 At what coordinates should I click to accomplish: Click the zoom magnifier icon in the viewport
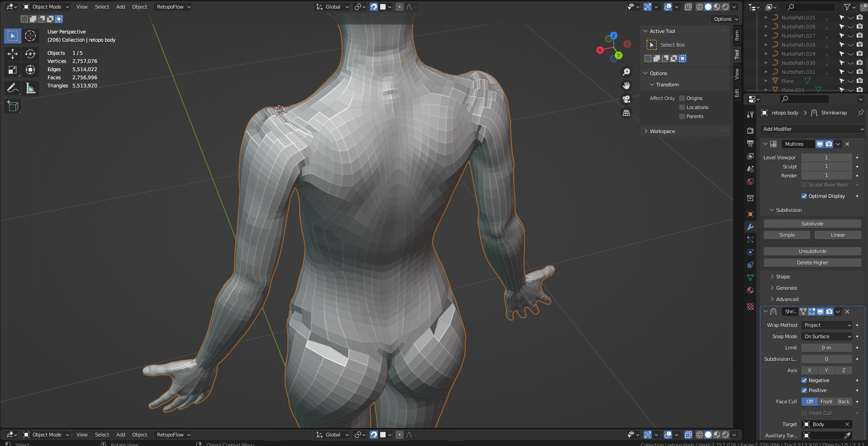pos(626,72)
